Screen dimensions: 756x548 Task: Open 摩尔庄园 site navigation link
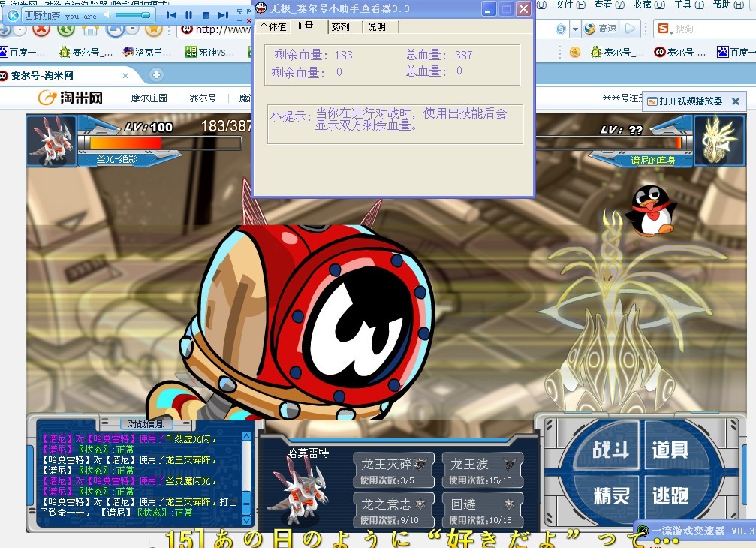[x=149, y=98]
